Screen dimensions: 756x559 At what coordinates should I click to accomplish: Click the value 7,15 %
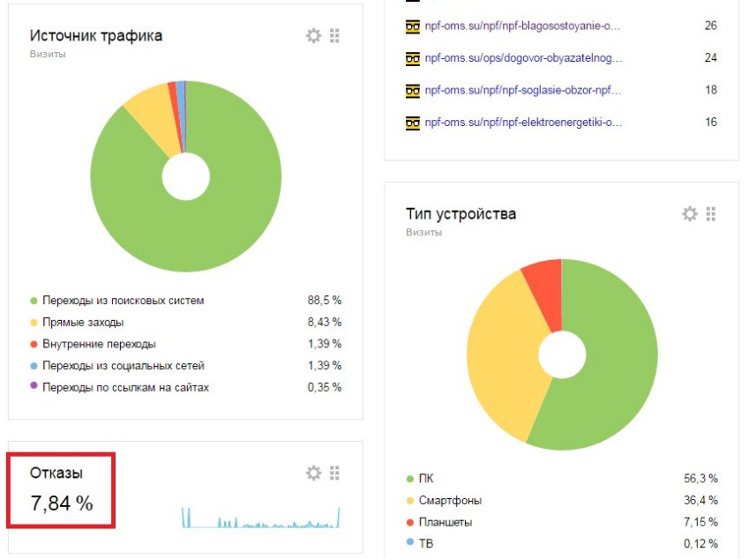pyautogui.click(x=700, y=522)
